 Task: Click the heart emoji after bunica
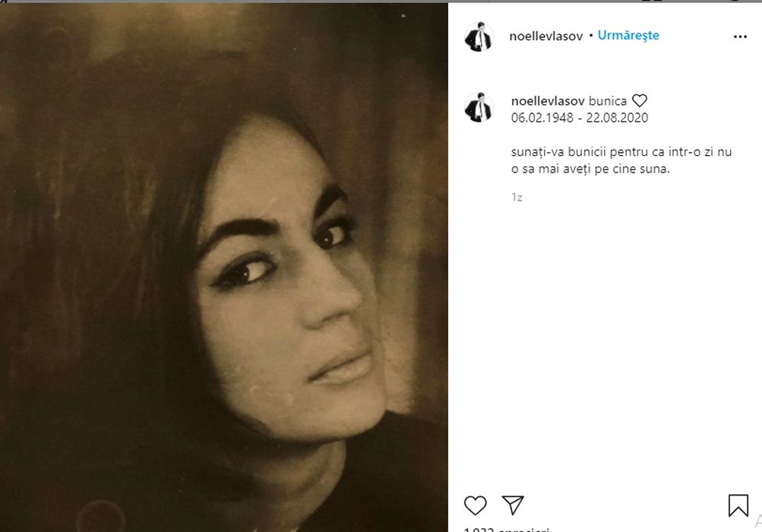coord(640,101)
